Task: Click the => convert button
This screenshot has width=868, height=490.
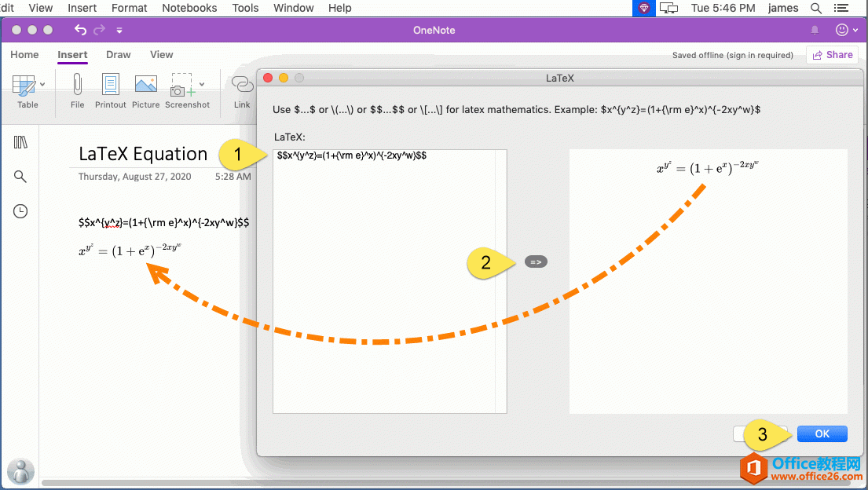Action: [536, 262]
